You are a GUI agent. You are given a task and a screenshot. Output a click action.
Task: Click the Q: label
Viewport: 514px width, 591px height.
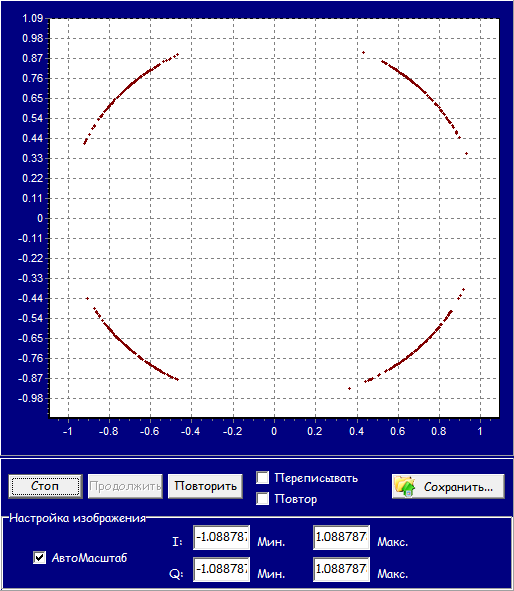[x=177, y=574]
